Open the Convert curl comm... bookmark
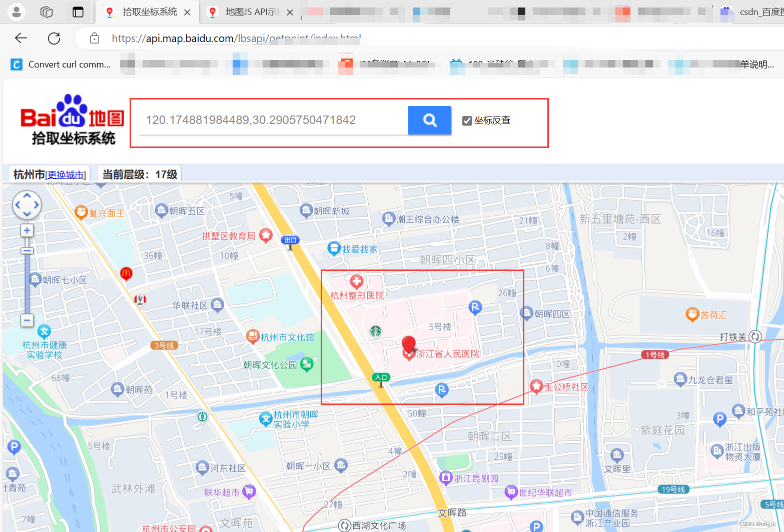This screenshot has width=784, height=532. 61,64
